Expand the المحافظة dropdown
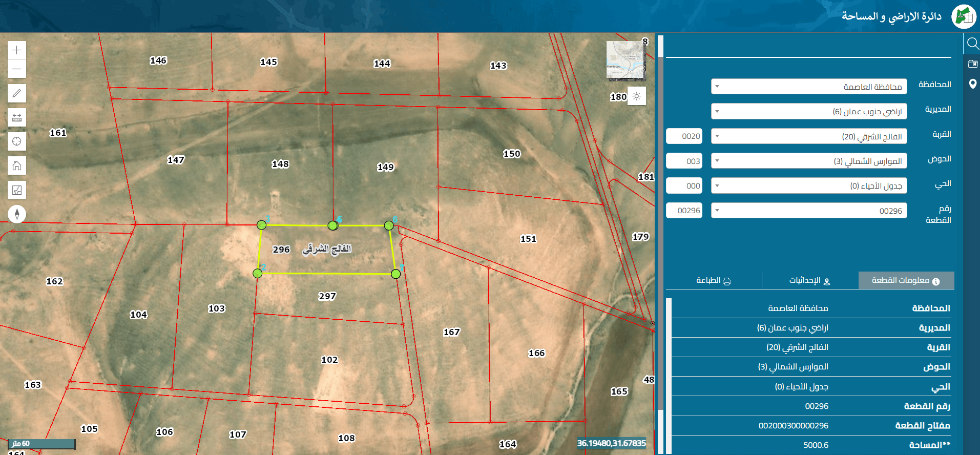The image size is (980, 455). 809,87
